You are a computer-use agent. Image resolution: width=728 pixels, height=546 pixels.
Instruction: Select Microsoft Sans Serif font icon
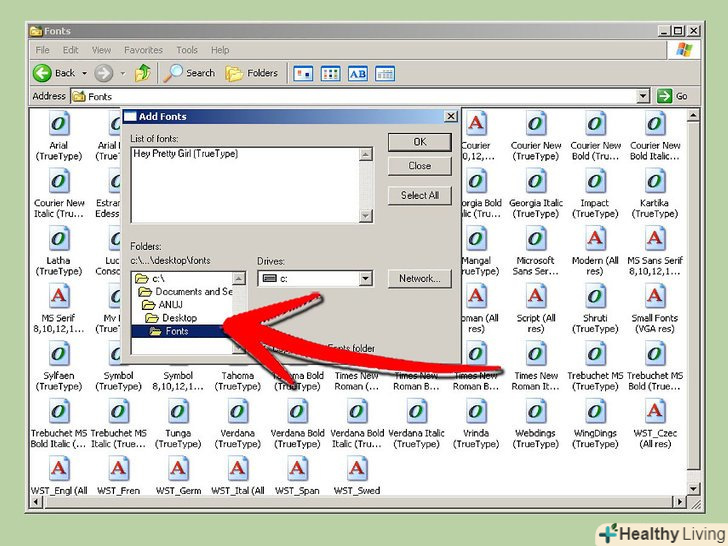pyautogui.click(x=536, y=239)
